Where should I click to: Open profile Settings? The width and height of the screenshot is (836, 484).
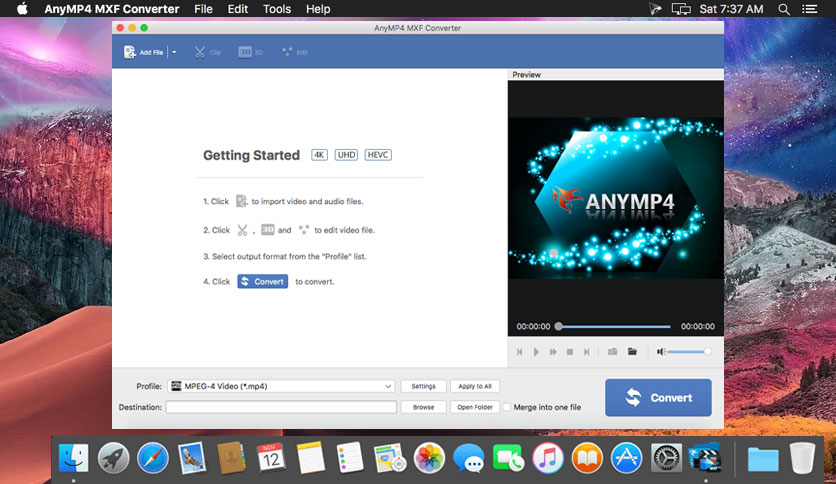(423, 386)
